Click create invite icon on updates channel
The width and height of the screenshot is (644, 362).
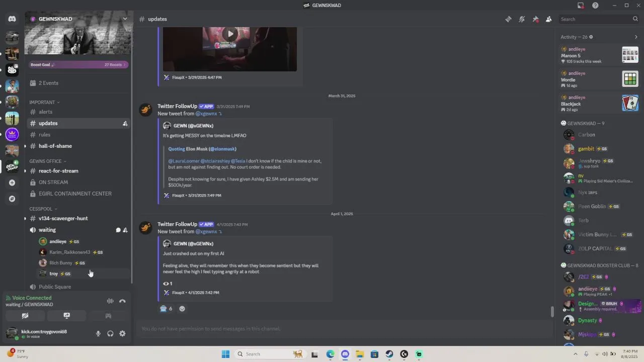click(125, 123)
